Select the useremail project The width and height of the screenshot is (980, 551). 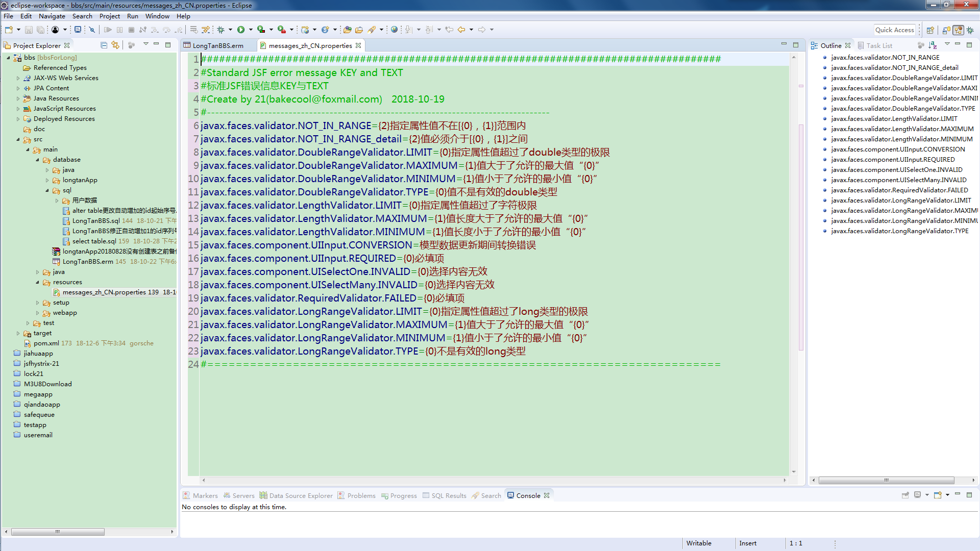tap(38, 435)
